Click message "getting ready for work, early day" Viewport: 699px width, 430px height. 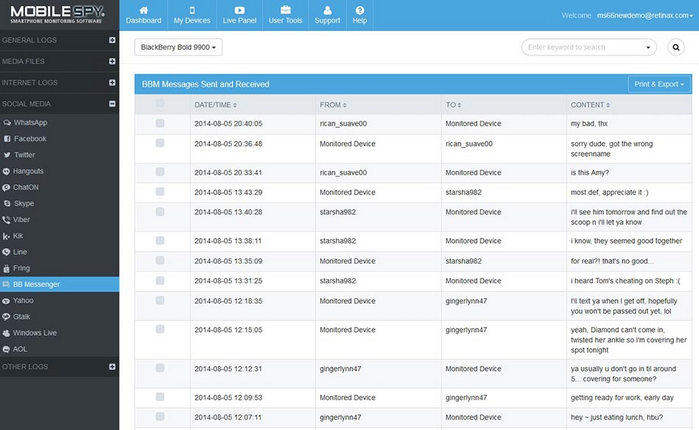pos(622,397)
